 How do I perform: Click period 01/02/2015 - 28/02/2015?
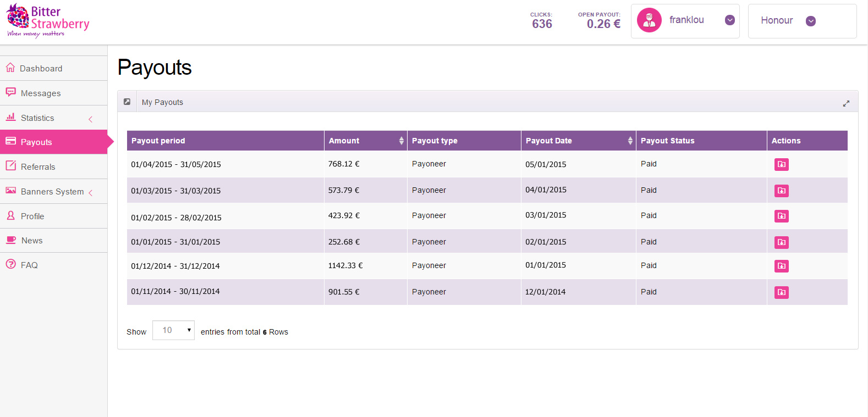176,218
